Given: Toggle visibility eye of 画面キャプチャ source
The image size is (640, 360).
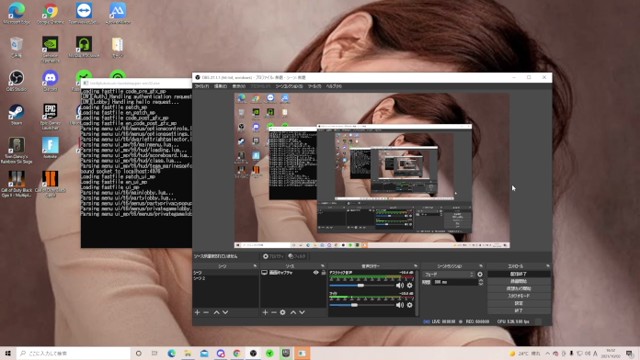Looking at the screenshot, I should (x=316, y=272).
